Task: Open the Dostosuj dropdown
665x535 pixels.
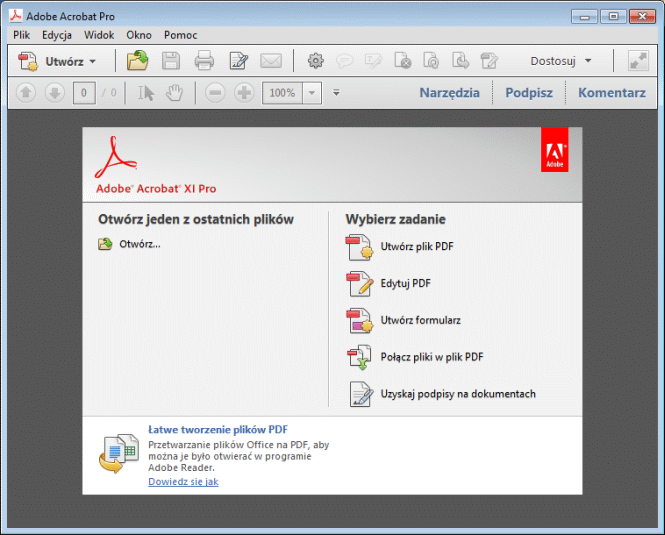Action: click(x=561, y=61)
